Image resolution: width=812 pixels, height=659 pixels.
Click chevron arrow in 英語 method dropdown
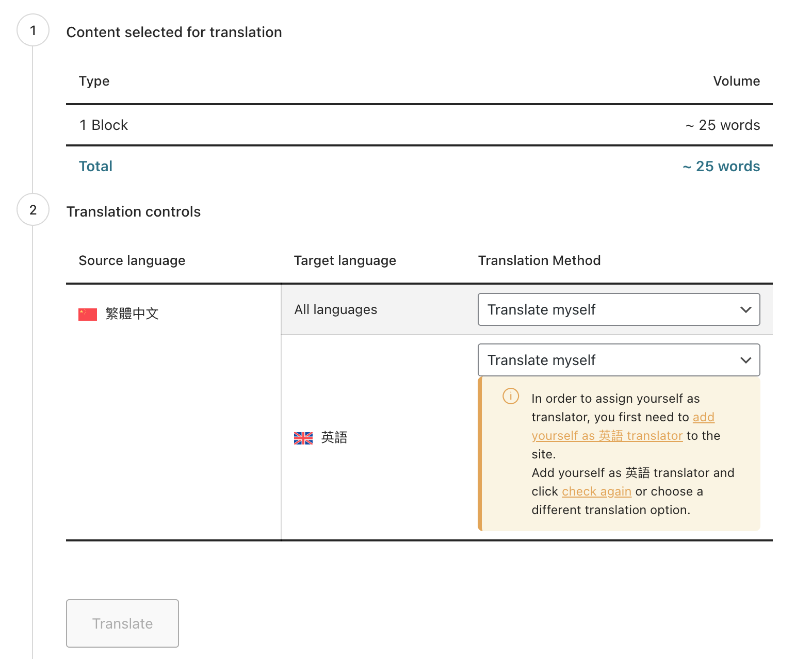click(x=745, y=360)
